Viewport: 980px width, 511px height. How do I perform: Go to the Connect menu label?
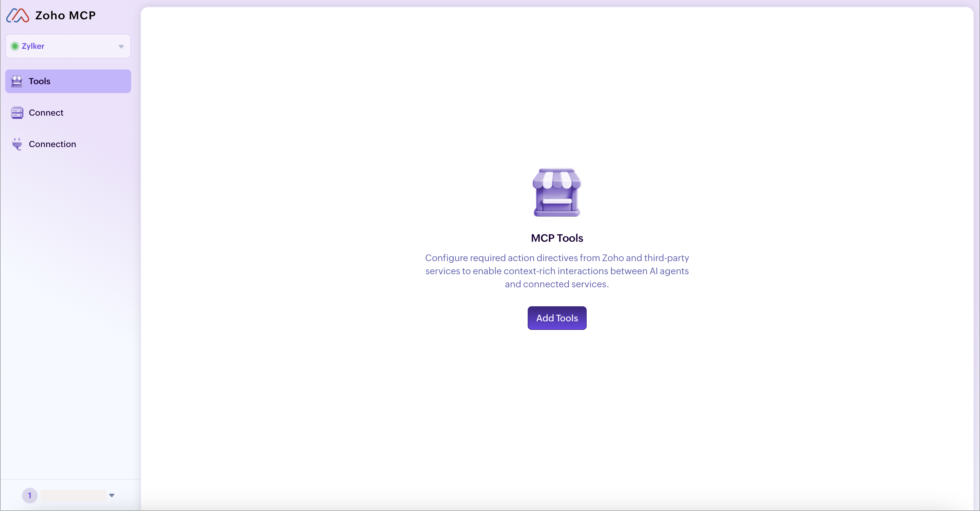pyautogui.click(x=46, y=113)
